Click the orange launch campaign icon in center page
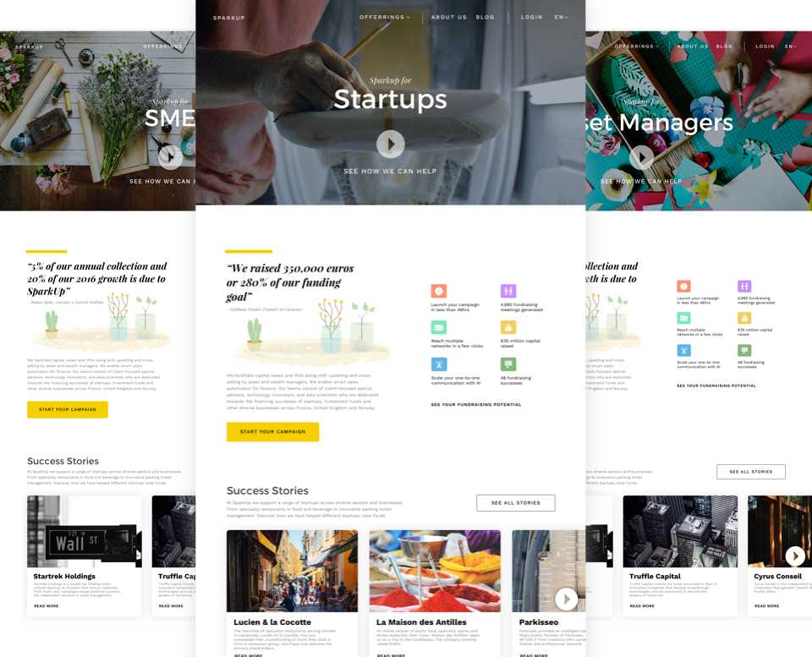This screenshot has height=657, width=812. pos(439,291)
